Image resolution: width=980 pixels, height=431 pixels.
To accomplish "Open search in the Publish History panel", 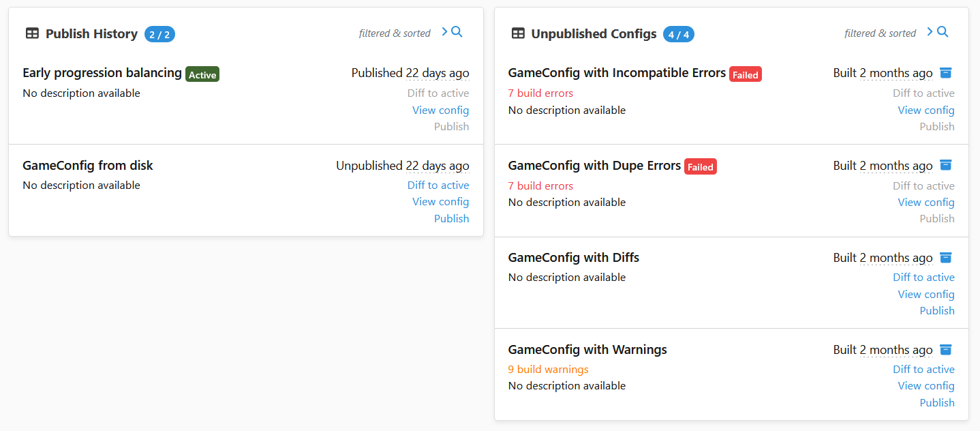I will pos(456,31).
